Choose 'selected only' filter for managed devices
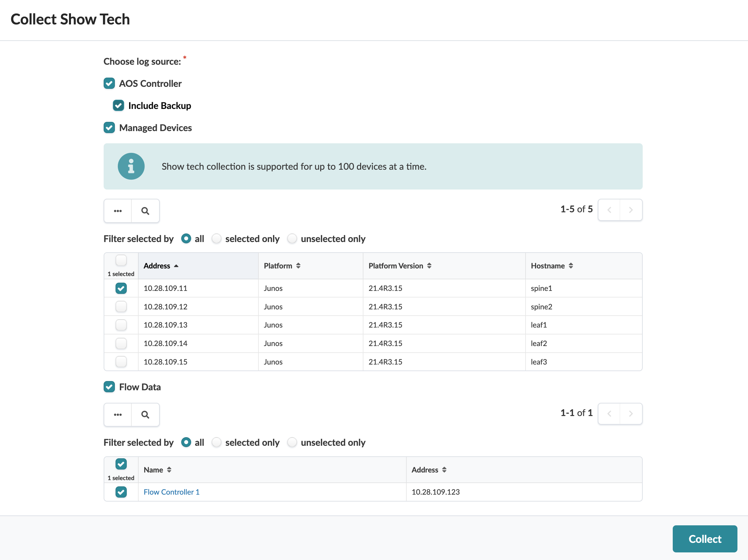Screen dimensions: 748x560 [217, 239]
